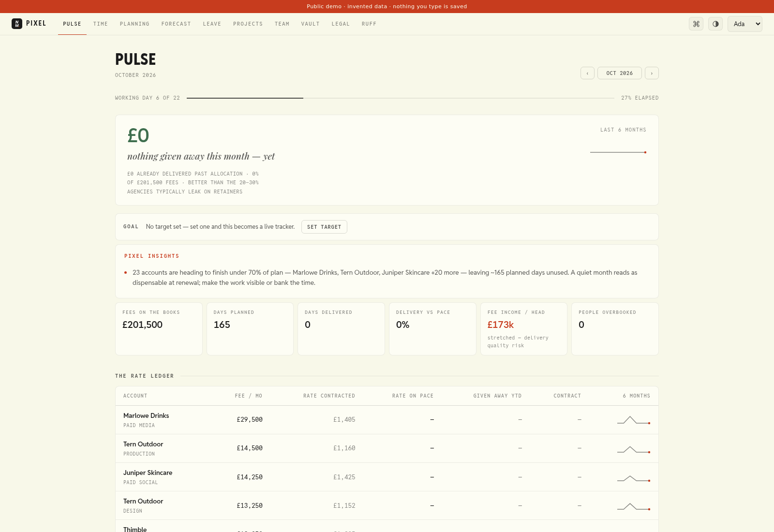Click Tern Outdoor Design sparkline
Viewport: 774px width, 532px height.
[x=634, y=506]
